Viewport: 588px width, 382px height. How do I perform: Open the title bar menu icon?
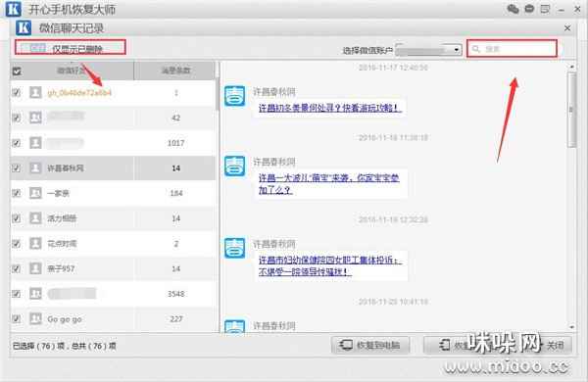(545, 9)
